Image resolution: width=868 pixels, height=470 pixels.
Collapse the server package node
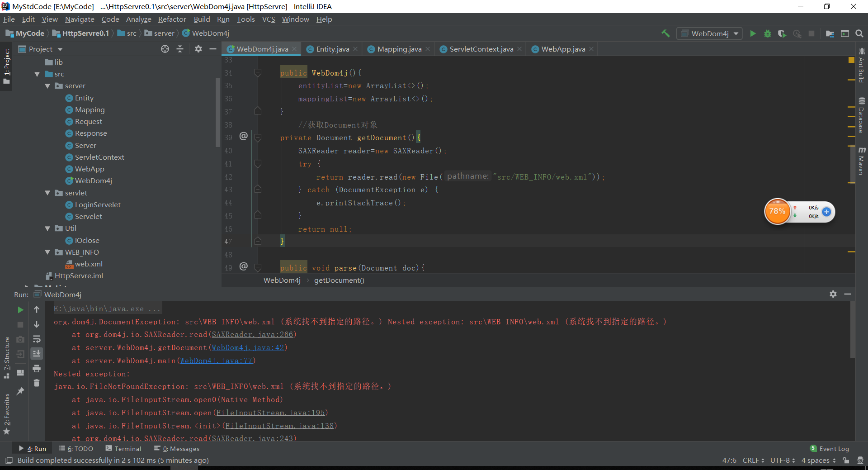tap(47, 86)
